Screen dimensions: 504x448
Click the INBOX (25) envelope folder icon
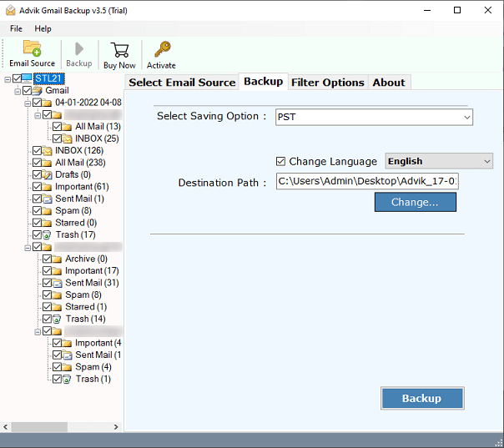[x=67, y=138]
